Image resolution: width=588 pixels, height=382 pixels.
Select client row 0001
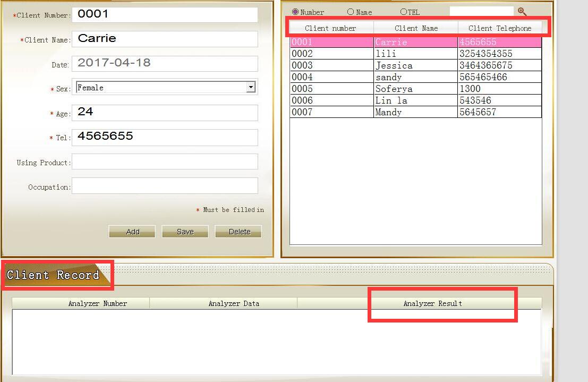click(416, 41)
